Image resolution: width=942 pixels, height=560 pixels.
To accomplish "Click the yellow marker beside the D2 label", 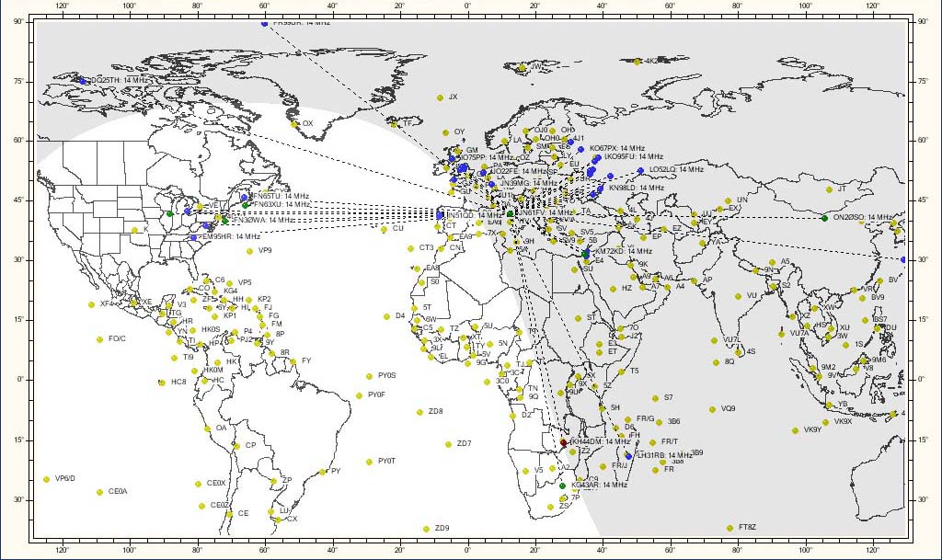I will [512, 416].
